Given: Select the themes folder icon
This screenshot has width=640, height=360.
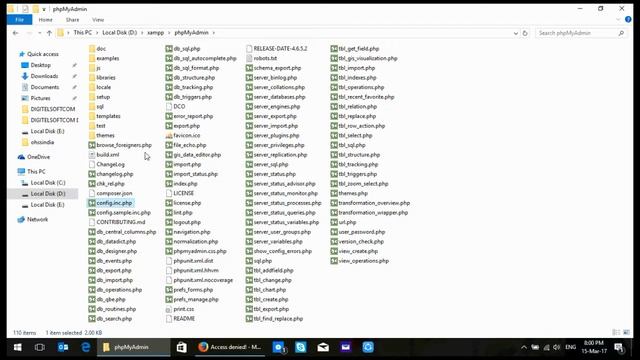Looking at the screenshot, I should 92,135.
